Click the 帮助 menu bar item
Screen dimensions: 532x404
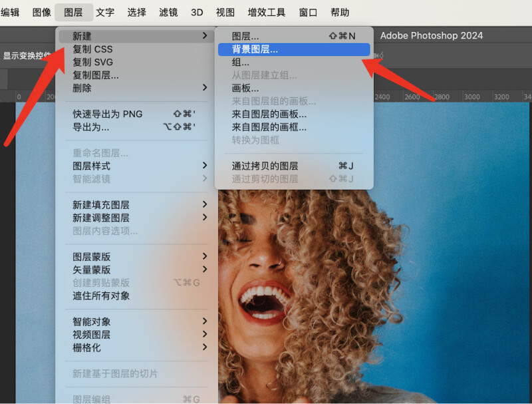pos(339,13)
